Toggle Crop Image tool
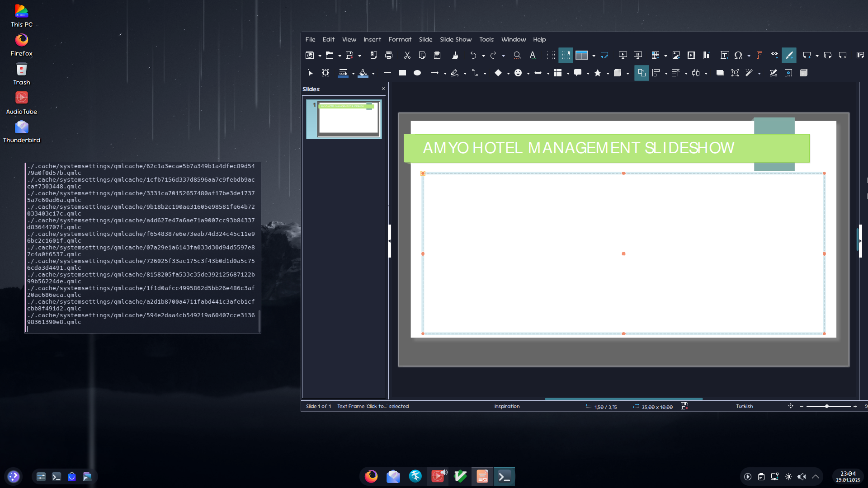Screen dimensions: 868x488 coord(735,73)
